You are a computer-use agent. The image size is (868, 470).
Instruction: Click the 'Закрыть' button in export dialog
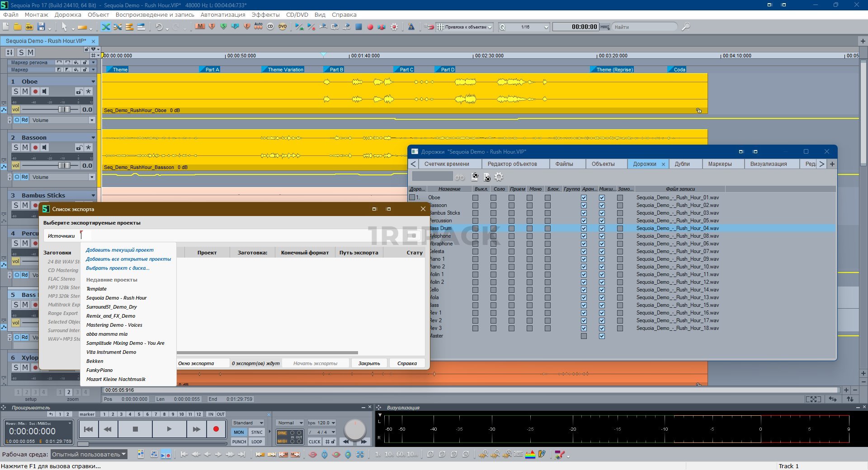click(x=369, y=363)
